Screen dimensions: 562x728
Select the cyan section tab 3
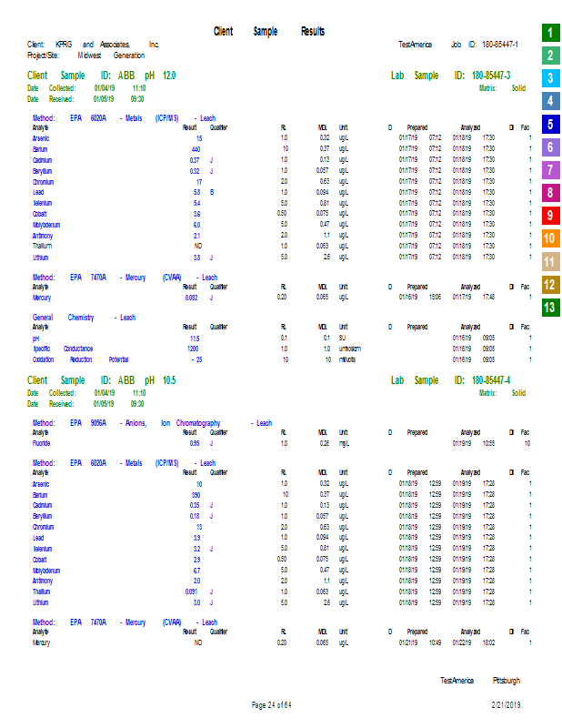pyautogui.click(x=550, y=78)
